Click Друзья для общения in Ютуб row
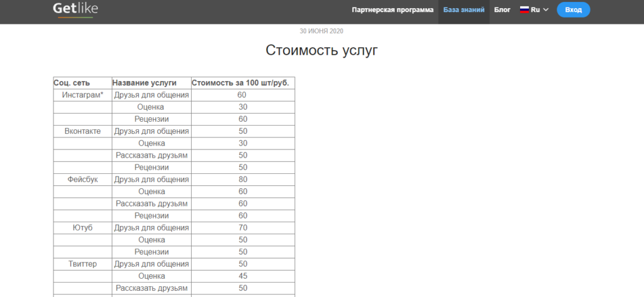 point(152,228)
